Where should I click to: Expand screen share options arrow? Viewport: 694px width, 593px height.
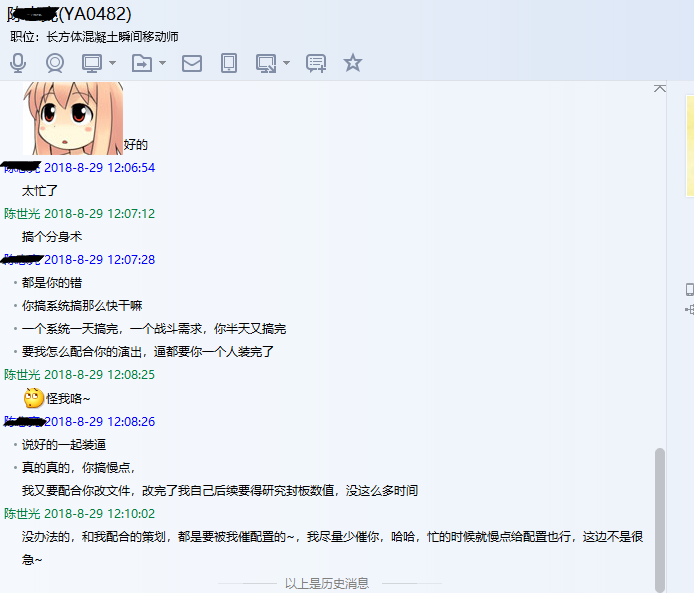[286, 63]
